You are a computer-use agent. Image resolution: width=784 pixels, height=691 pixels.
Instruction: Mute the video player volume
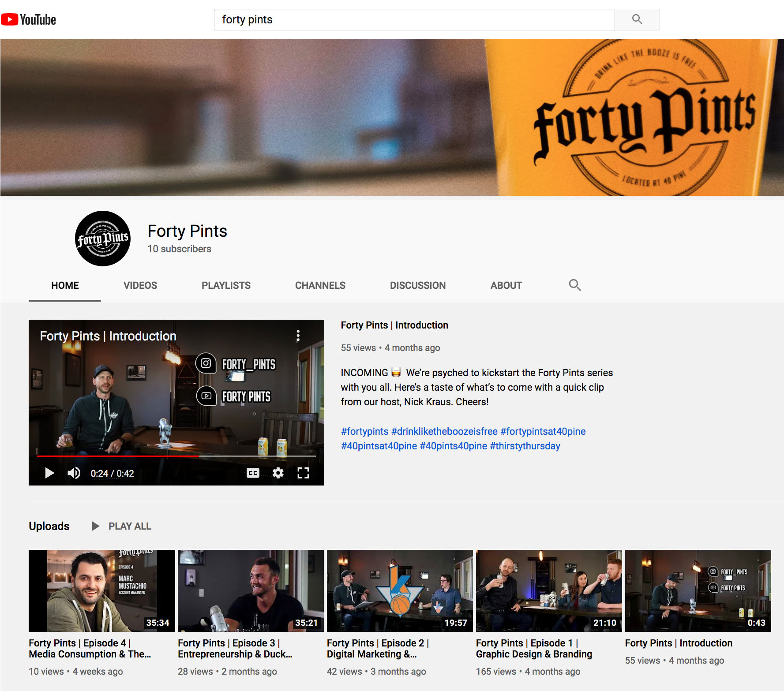pyautogui.click(x=74, y=473)
